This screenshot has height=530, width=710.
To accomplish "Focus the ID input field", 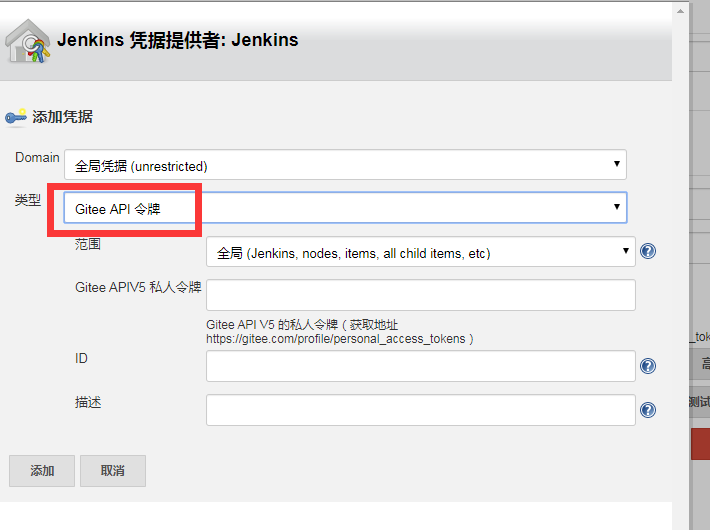I will click(421, 366).
